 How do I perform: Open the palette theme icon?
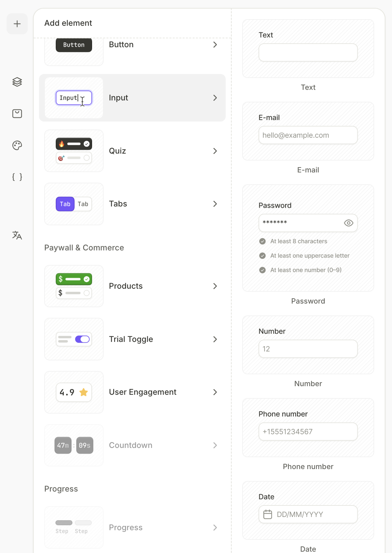pyautogui.click(x=17, y=145)
